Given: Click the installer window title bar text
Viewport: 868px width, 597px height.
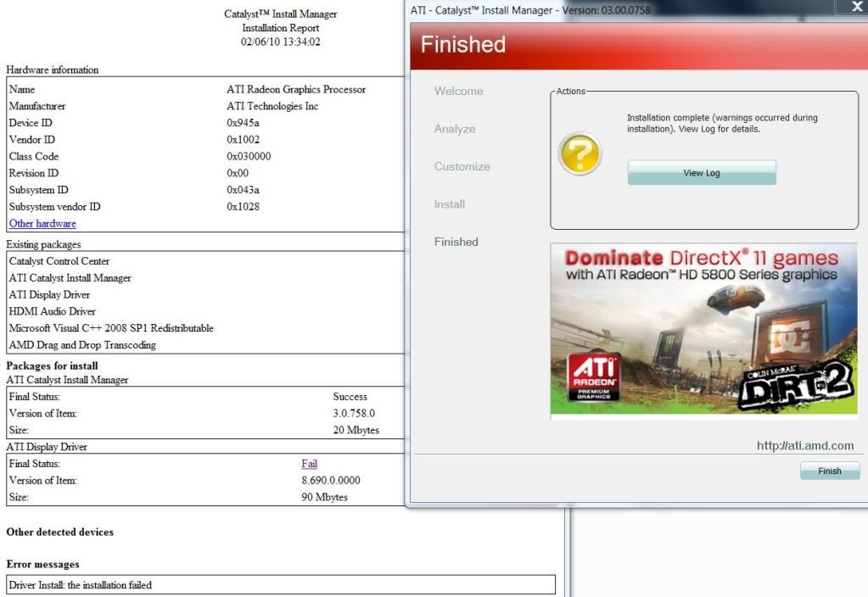Looking at the screenshot, I should 530,10.
